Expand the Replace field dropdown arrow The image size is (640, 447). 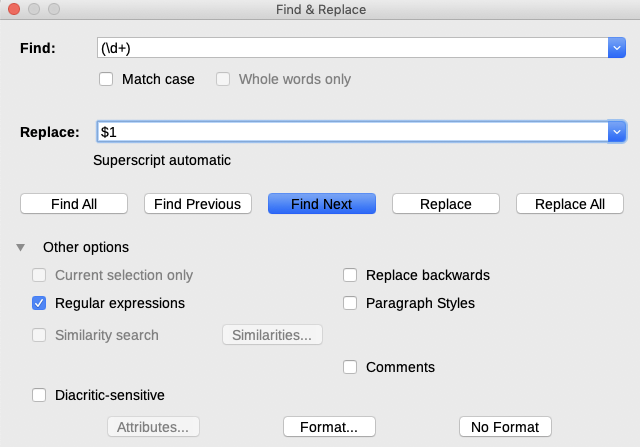tap(617, 132)
